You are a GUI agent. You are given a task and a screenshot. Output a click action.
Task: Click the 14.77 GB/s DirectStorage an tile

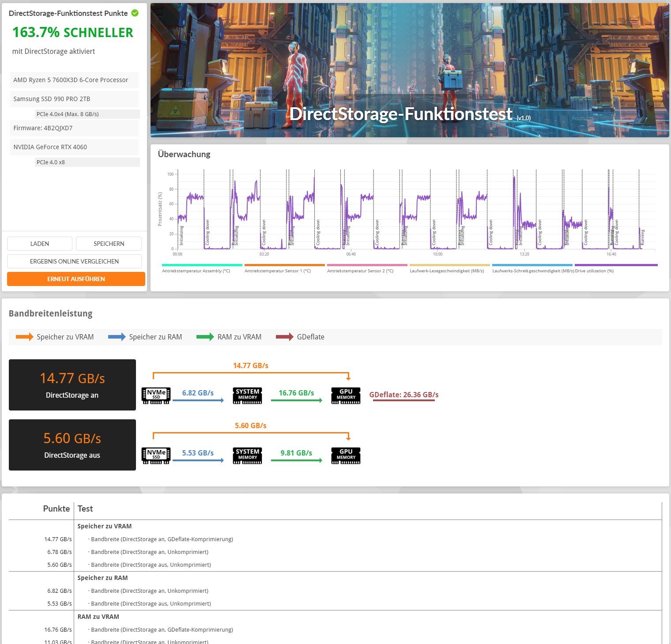click(72, 385)
